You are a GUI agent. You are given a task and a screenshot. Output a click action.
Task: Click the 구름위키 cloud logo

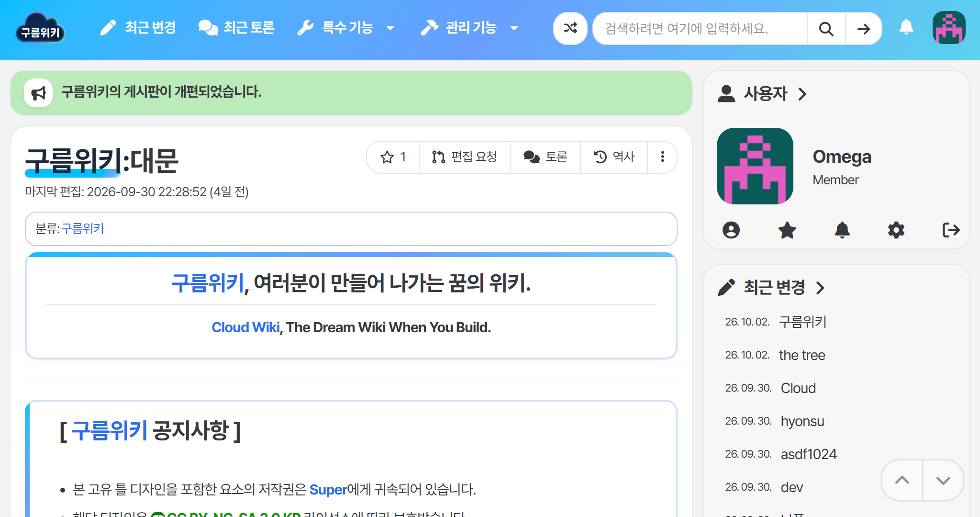tap(41, 28)
